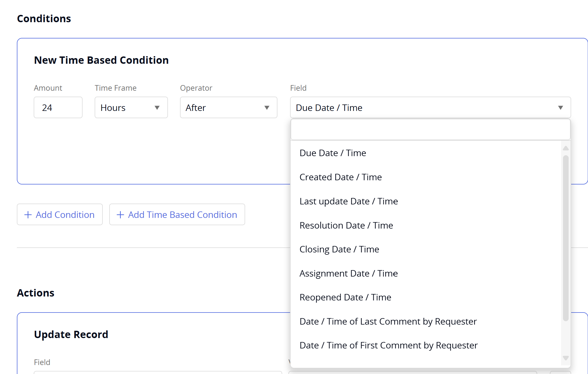The height and width of the screenshot is (374, 588).
Task: Click the dropdown search box
Action: point(430,130)
